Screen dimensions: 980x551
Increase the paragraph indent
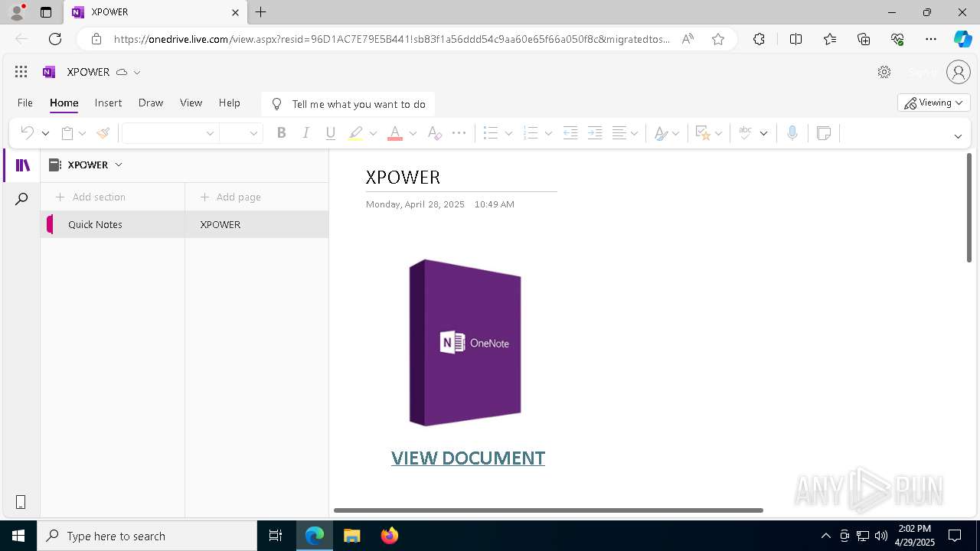click(595, 133)
